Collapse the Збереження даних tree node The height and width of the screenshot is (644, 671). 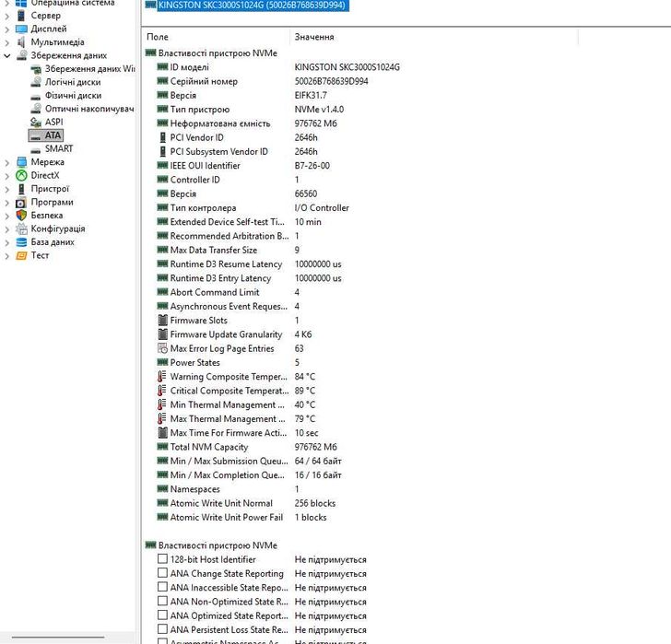pyautogui.click(x=6, y=55)
